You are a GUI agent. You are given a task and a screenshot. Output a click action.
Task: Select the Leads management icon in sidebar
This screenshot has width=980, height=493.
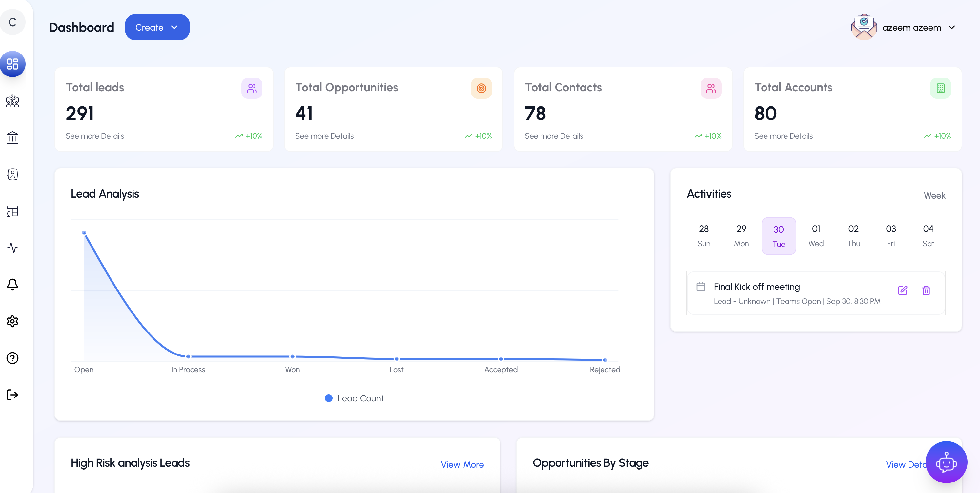click(x=12, y=101)
